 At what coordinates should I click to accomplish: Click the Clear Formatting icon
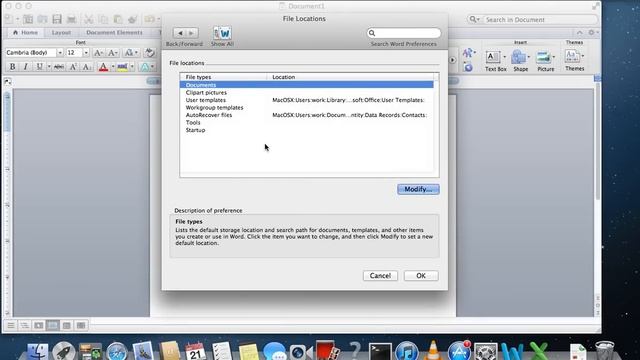150,53
